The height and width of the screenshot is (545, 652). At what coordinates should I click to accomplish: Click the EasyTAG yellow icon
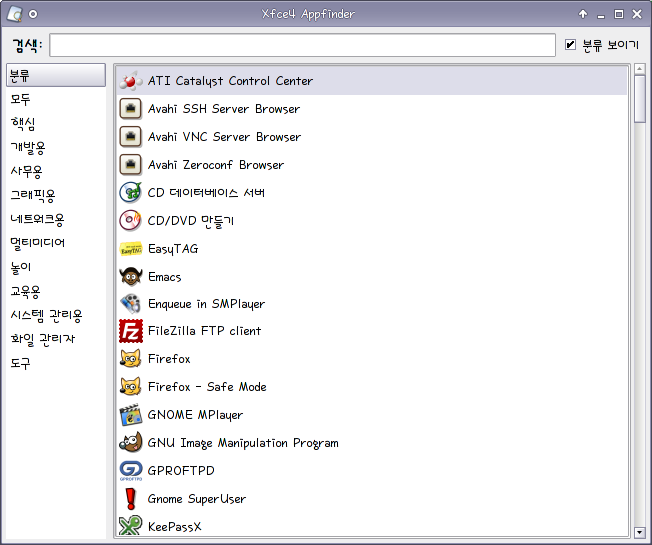pos(131,249)
